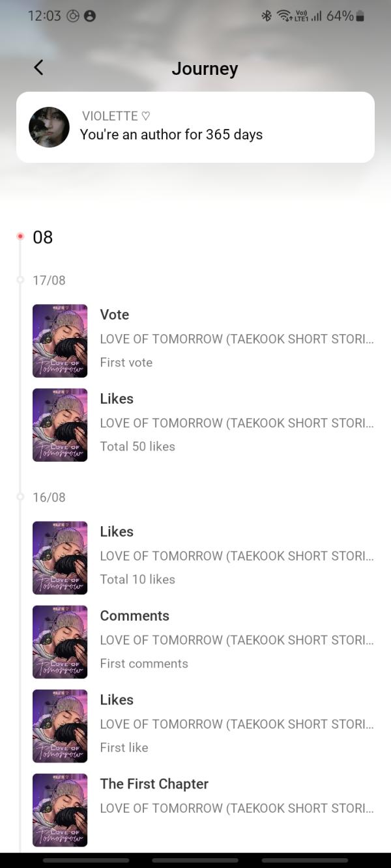This screenshot has height=868, width=391.
Task: Open the First vote book cover thumbnail
Action: click(x=60, y=341)
